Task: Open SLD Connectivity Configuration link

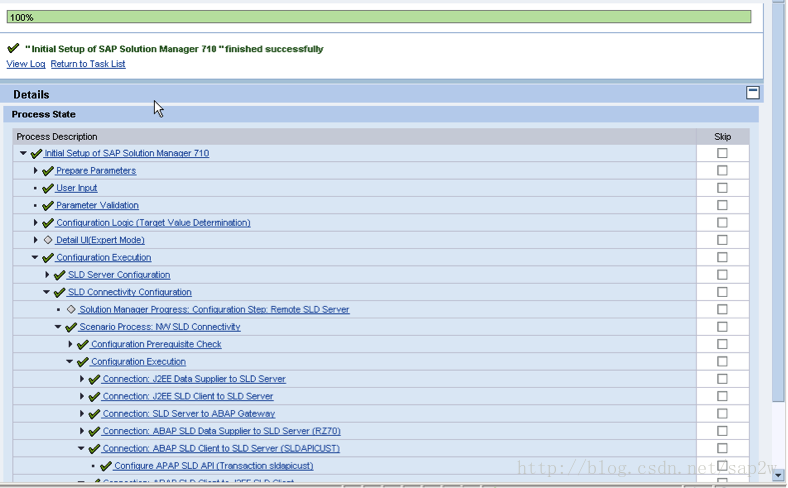Action: coord(130,291)
